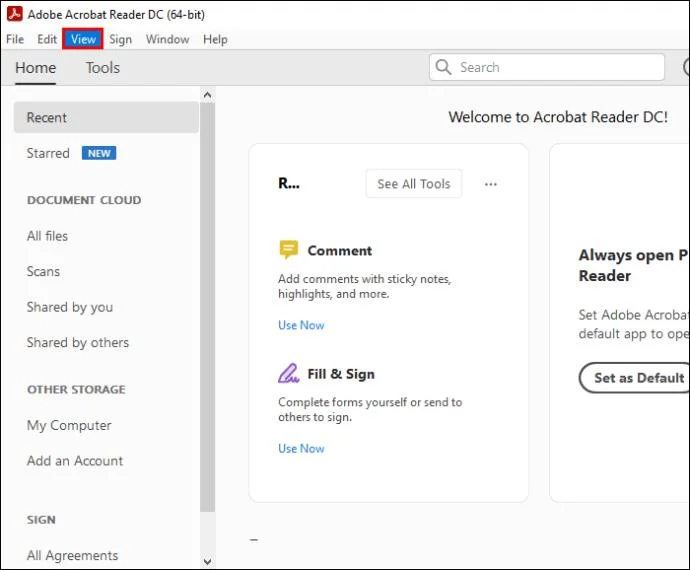The image size is (690, 570).
Task: Click inside the Search field
Action: 547,67
